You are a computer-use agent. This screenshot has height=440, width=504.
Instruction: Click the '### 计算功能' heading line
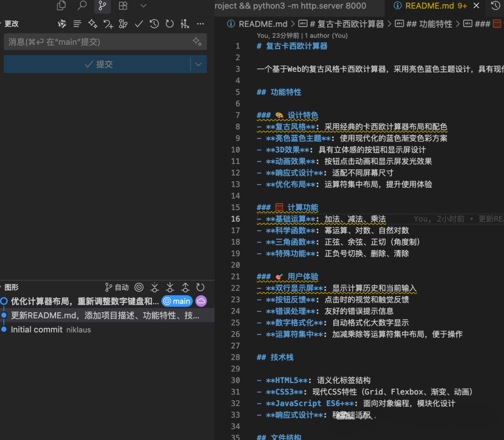click(x=287, y=208)
